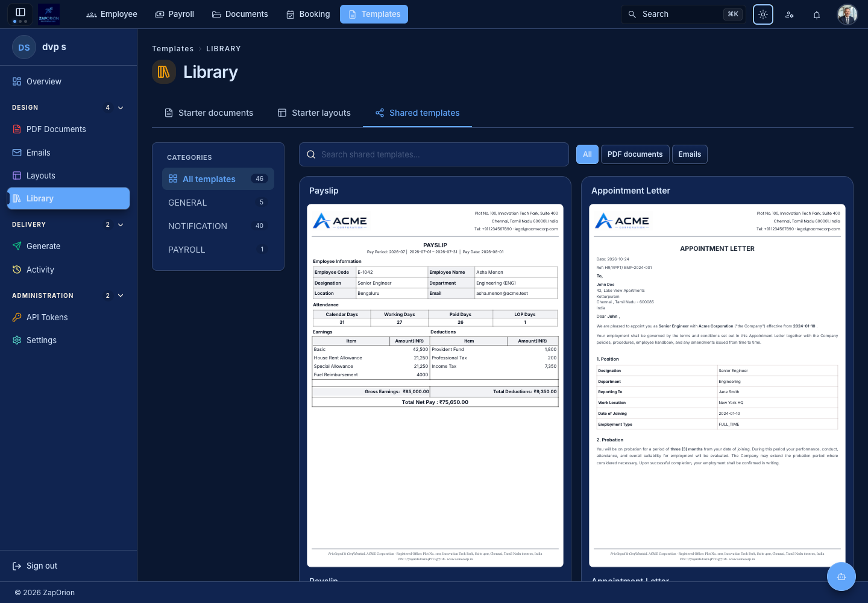868x603 pixels.
Task: Open Settings in the sidebar
Action: point(68,340)
